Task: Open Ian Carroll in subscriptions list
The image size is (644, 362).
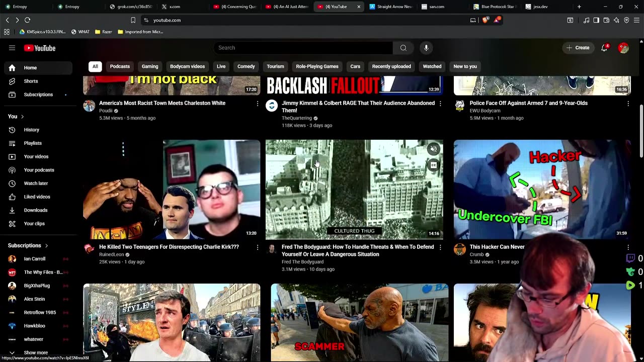Action: [39, 259]
